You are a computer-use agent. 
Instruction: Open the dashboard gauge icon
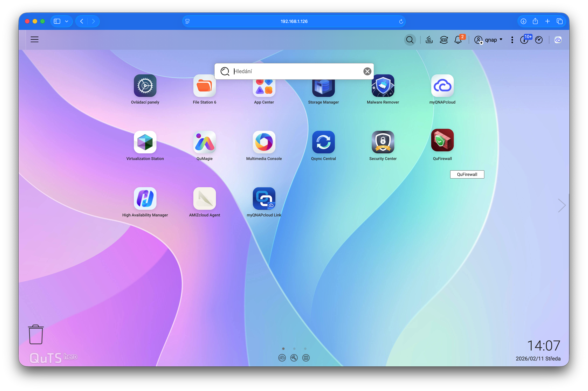[x=539, y=40]
